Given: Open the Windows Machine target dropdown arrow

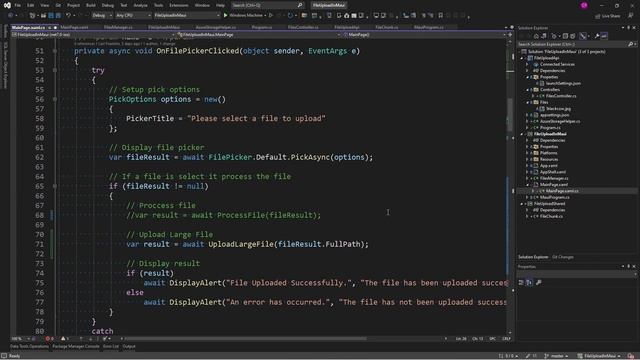Looking at the screenshot, I should tap(265, 16).
